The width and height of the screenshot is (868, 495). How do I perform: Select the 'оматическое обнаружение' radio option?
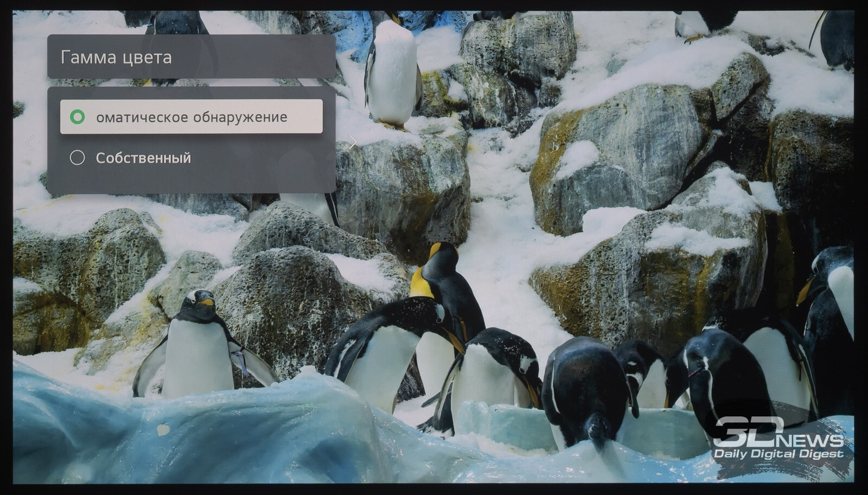191,117
